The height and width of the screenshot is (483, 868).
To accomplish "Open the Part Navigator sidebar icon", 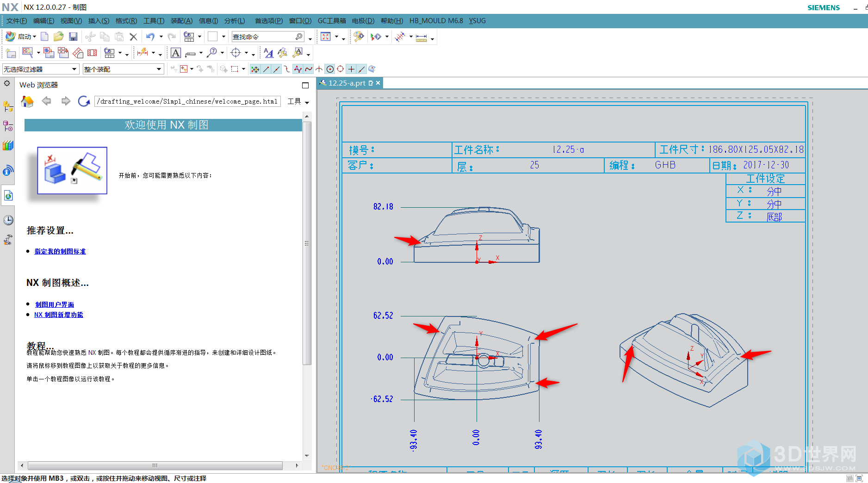I will [8, 126].
